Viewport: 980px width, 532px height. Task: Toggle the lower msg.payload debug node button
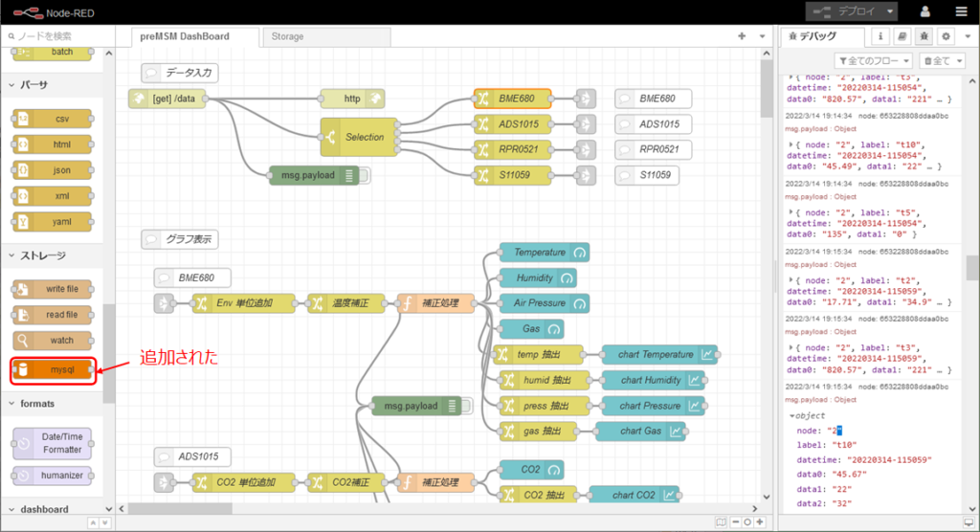(x=467, y=407)
